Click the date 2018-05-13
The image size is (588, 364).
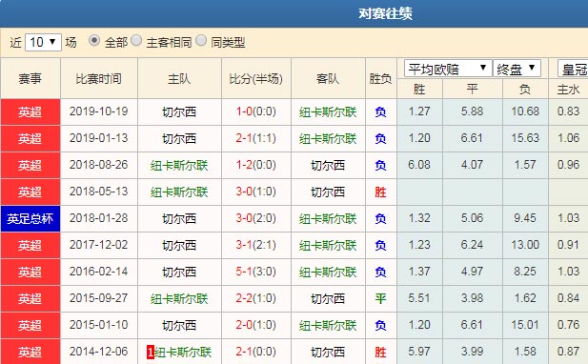(x=98, y=192)
